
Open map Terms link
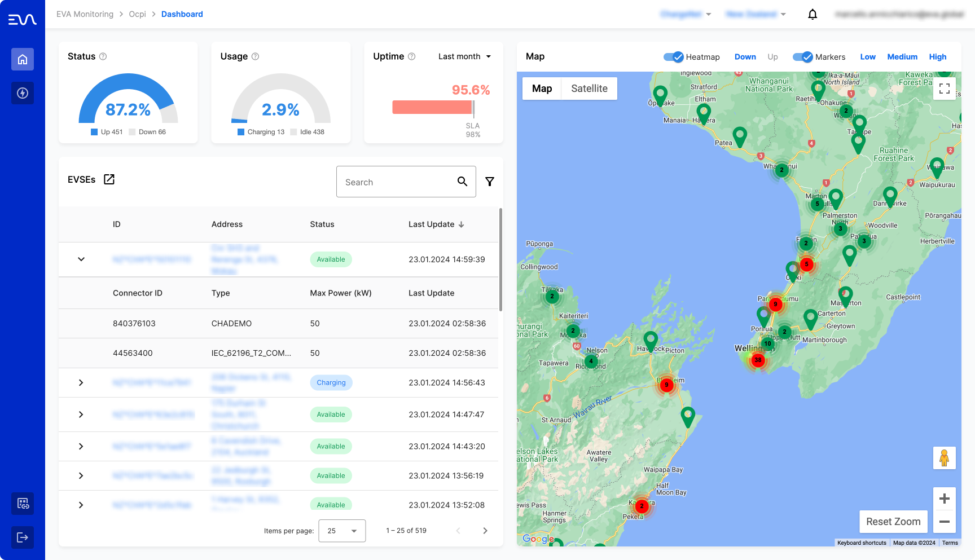pos(950,543)
